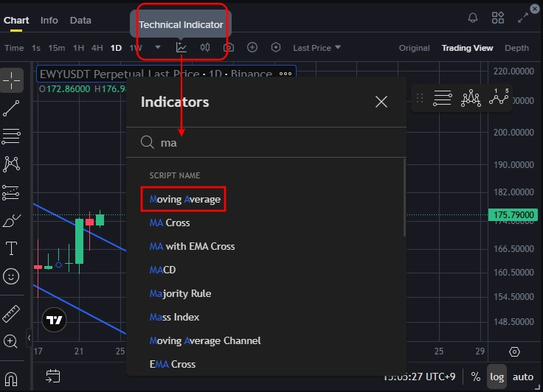This screenshot has height=392, width=543.
Task: Switch to the Depth view tab
Action: (516, 48)
